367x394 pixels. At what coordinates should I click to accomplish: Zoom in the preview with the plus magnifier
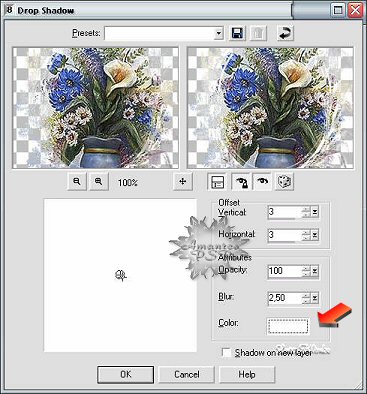[98, 182]
